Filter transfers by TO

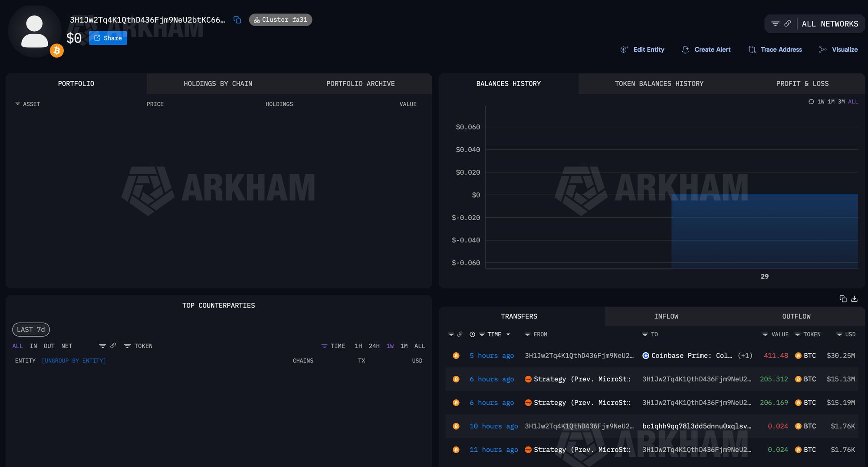pyautogui.click(x=650, y=334)
